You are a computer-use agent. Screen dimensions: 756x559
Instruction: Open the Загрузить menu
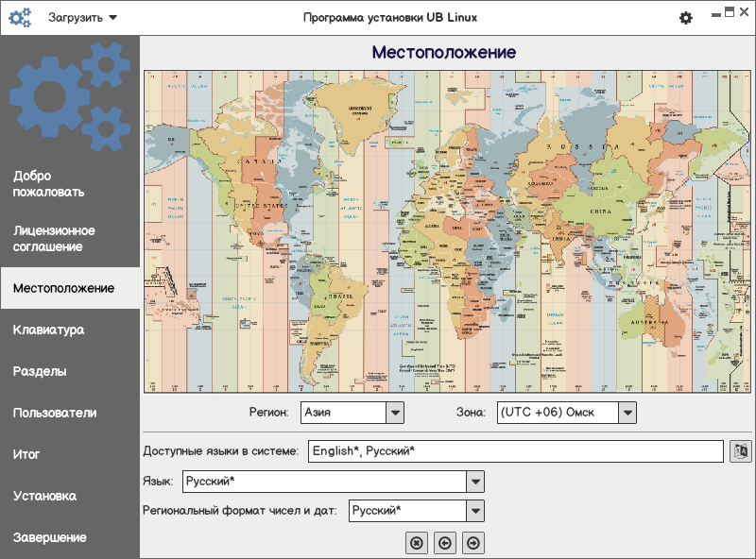83,18
